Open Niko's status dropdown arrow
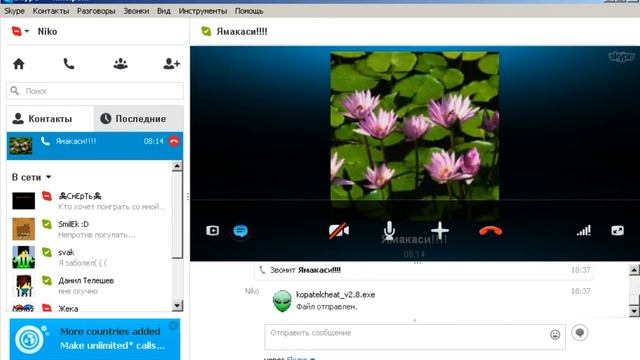The image size is (640, 360). 27,31
